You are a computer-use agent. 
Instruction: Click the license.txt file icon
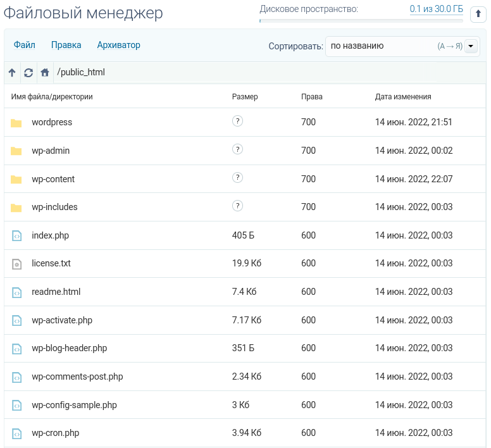[16, 264]
